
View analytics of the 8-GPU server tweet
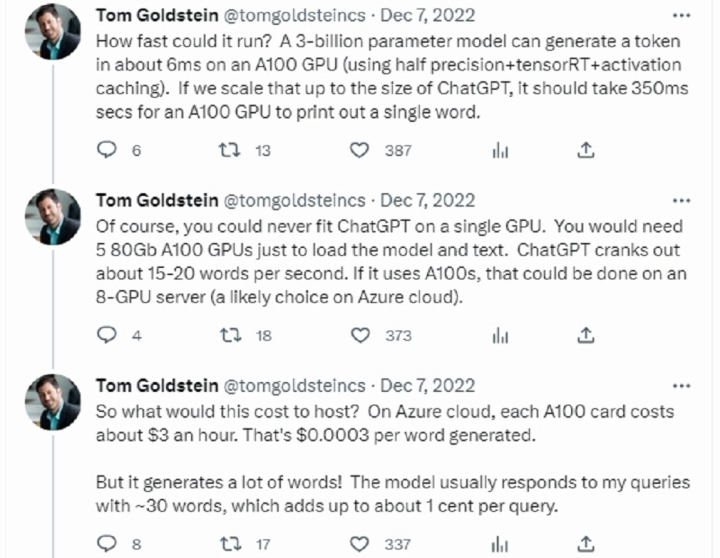pyautogui.click(x=500, y=335)
